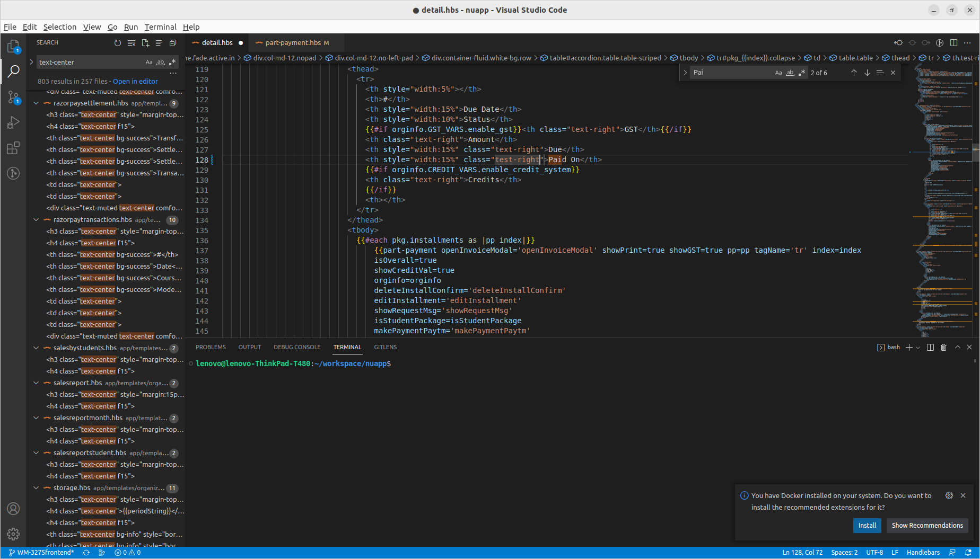Click Install on the Docker notification
Image resolution: width=980 pixels, height=559 pixels.
point(867,526)
